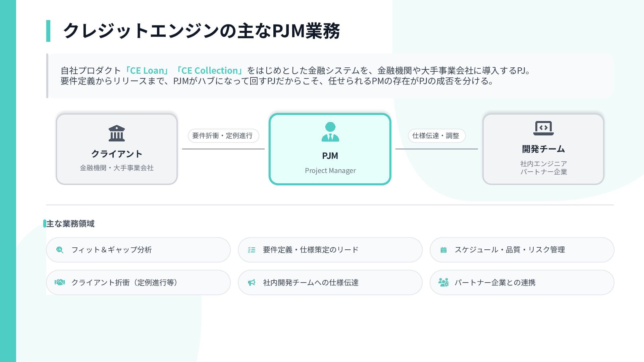The height and width of the screenshot is (362, 644).
Task: Click the bank building icon above クライアント
Action: coord(117,133)
